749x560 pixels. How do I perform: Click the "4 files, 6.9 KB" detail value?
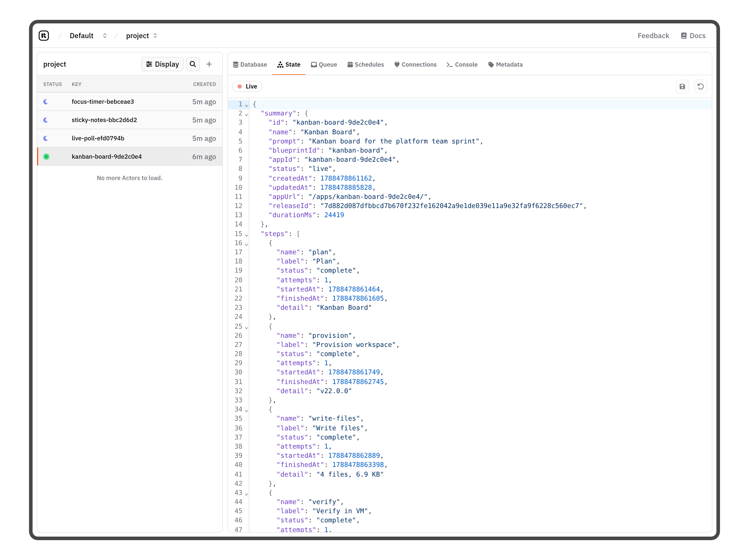[350, 474]
